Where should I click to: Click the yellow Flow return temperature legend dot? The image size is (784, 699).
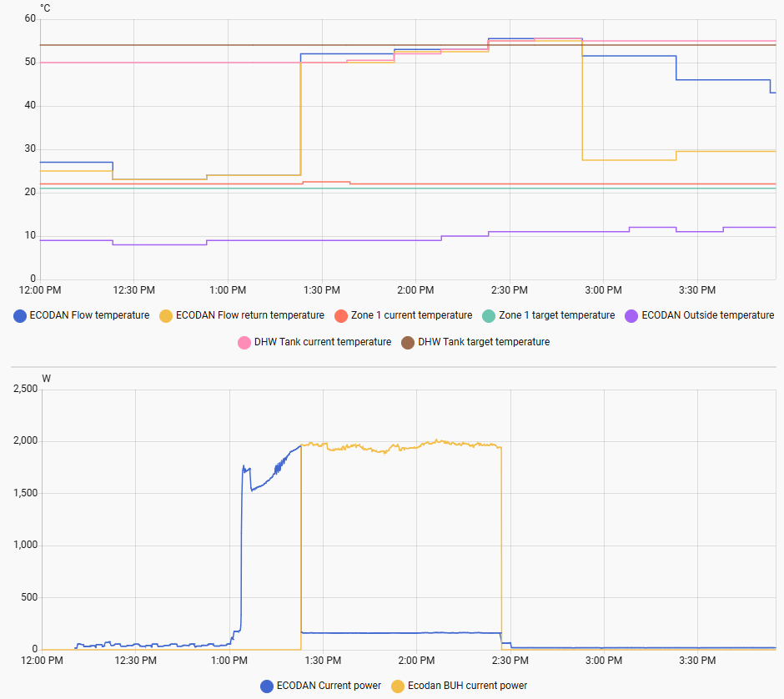[166, 315]
